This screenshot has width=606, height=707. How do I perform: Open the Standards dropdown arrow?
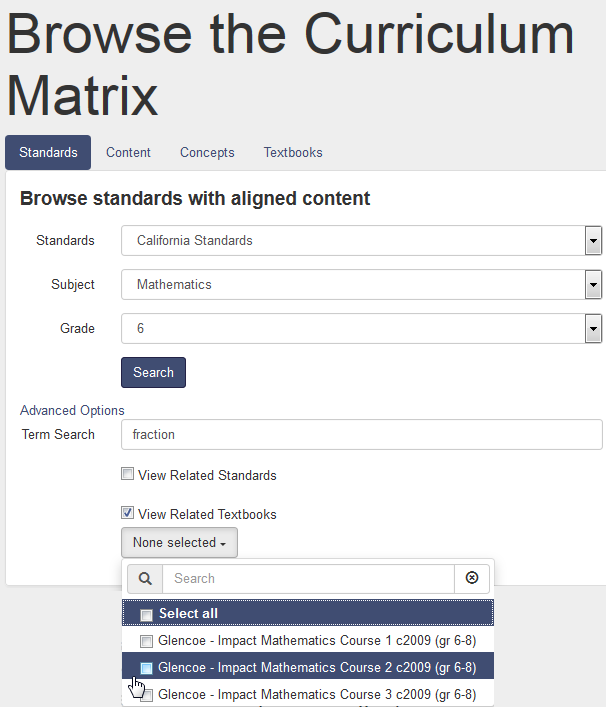(593, 241)
